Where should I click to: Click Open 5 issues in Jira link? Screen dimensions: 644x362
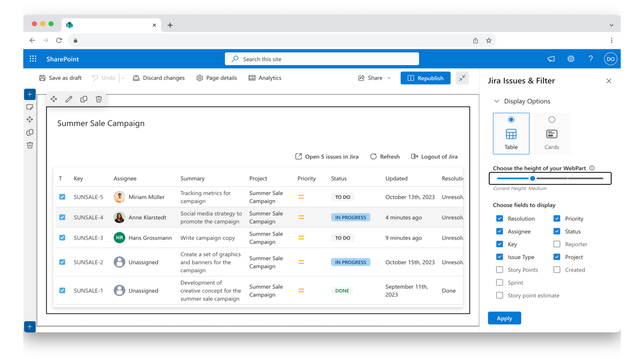(x=327, y=156)
